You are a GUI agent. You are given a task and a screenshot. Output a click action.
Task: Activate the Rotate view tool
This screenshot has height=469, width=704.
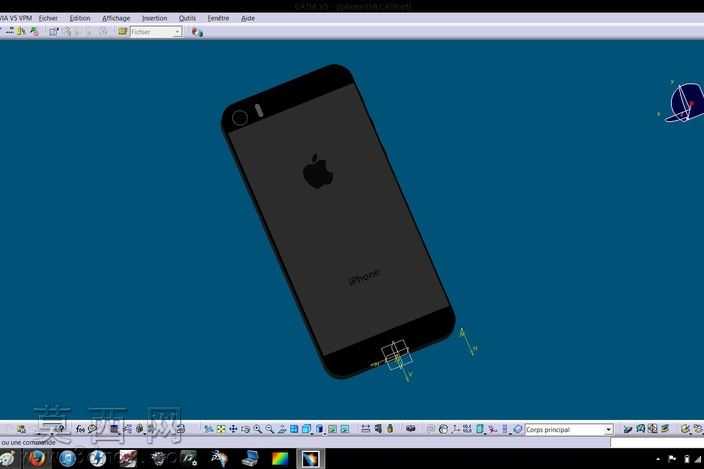[x=245, y=429]
